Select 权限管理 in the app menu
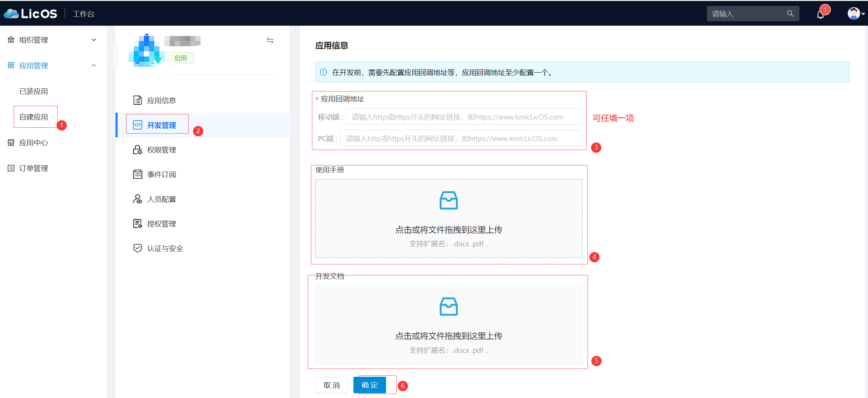The height and width of the screenshot is (398, 868). tap(203, 150)
